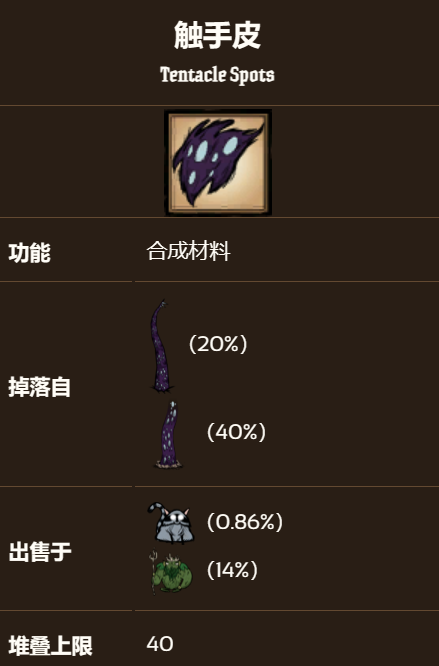Click the 触手皮 title heading
This screenshot has height=666, width=439.
(217, 36)
